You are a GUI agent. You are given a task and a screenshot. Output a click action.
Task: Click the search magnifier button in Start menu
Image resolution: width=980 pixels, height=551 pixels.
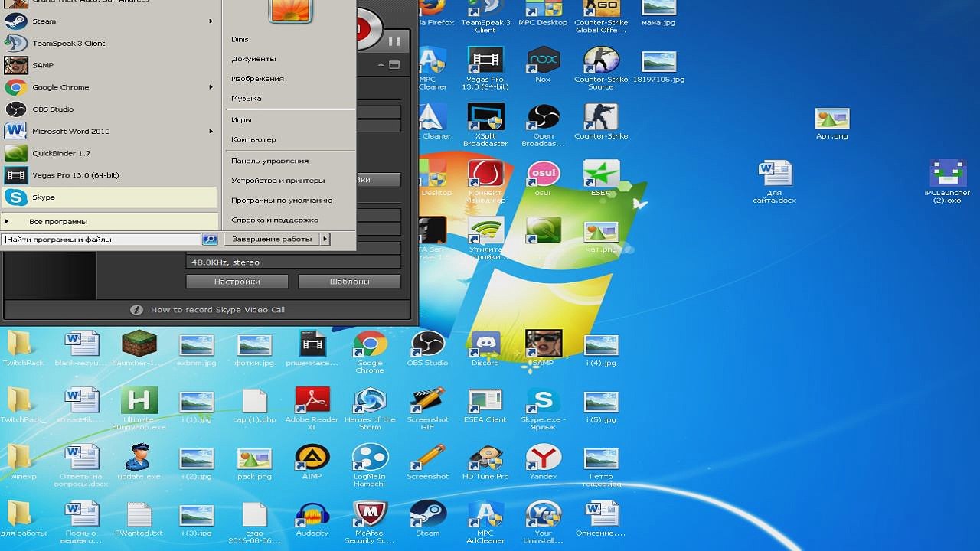(x=210, y=240)
